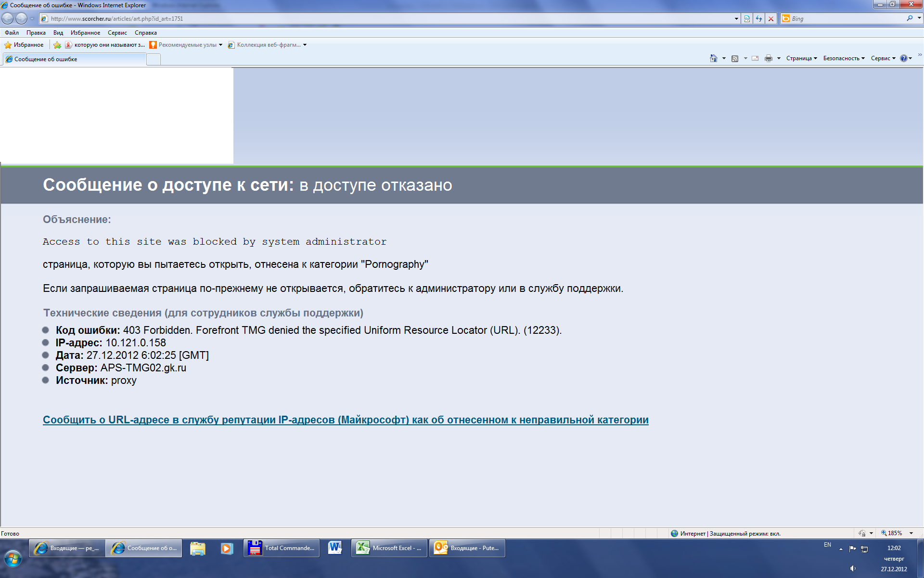Switch to Total Commander taskbar button
The width and height of the screenshot is (924, 578).
click(282, 548)
